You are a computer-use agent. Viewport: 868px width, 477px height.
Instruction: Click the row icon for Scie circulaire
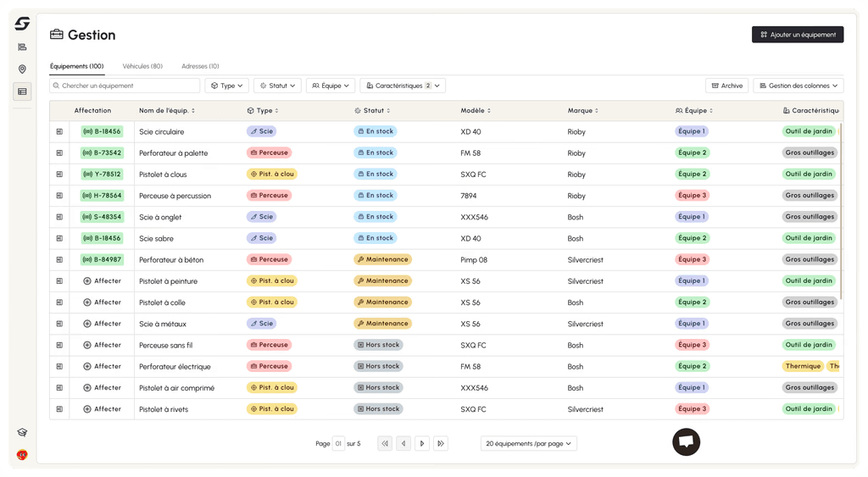pos(59,131)
